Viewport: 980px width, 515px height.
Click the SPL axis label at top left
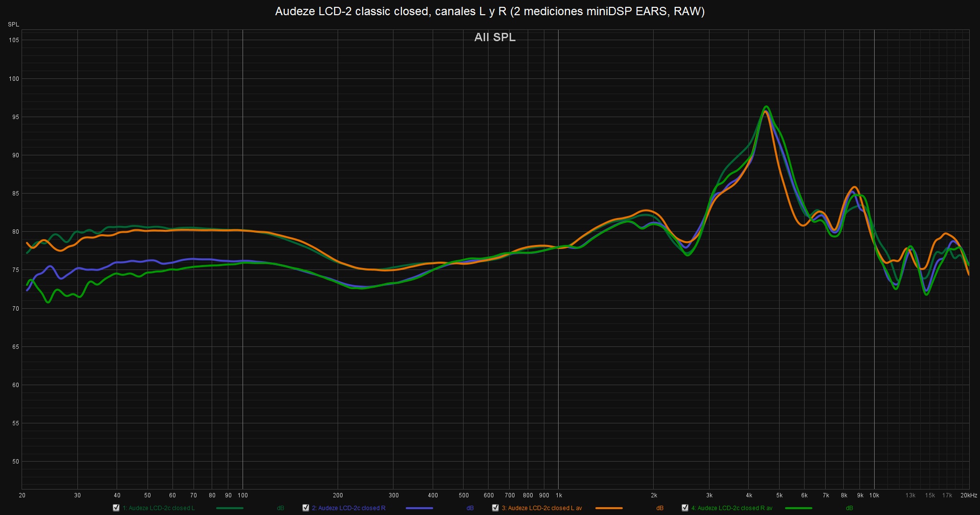tap(13, 25)
